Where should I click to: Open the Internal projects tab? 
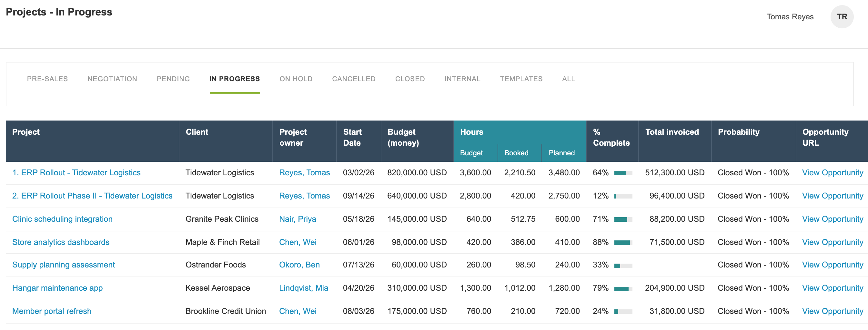pyautogui.click(x=462, y=79)
